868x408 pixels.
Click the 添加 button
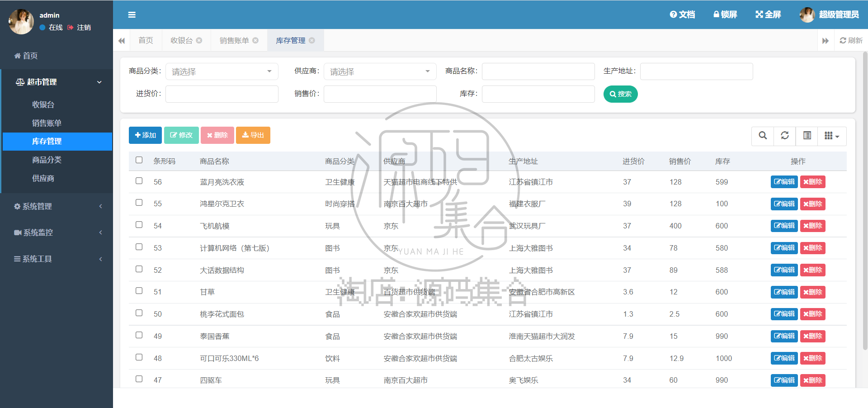pyautogui.click(x=145, y=135)
